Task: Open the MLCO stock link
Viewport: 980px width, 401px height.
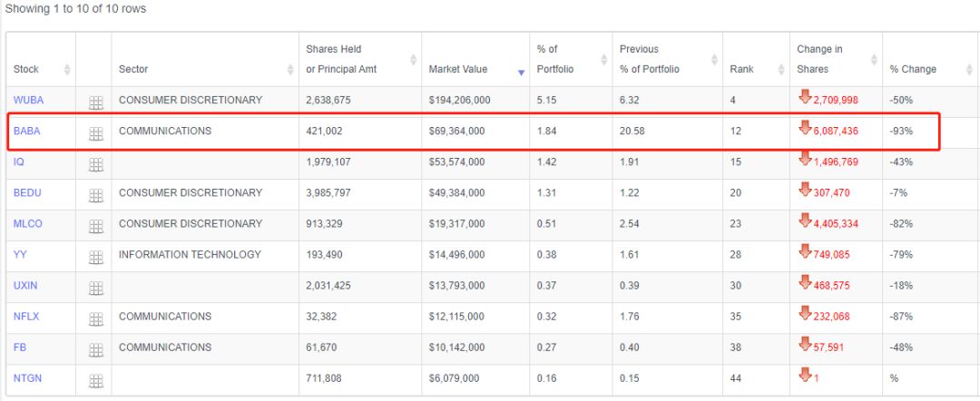Action: pos(28,223)
